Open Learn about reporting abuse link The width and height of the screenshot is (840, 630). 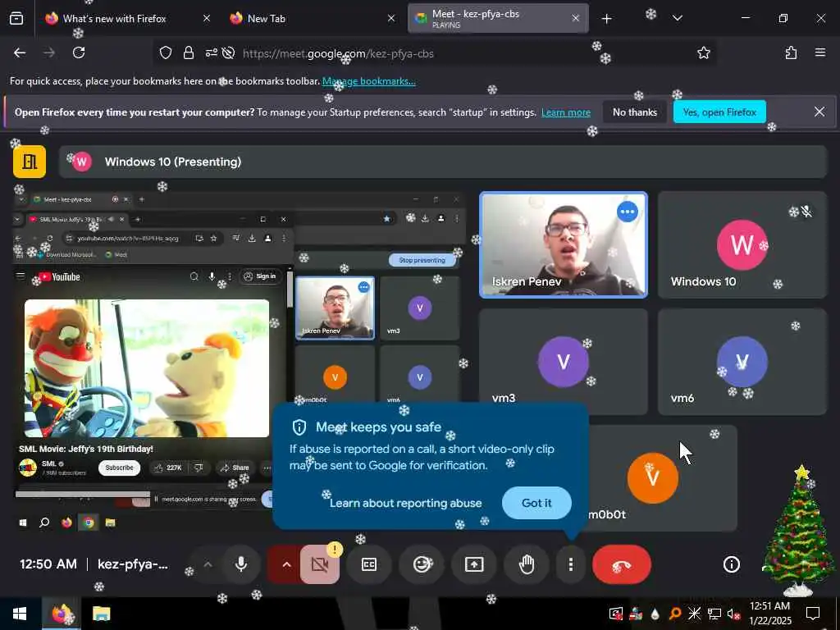click(x=405, y=503)
